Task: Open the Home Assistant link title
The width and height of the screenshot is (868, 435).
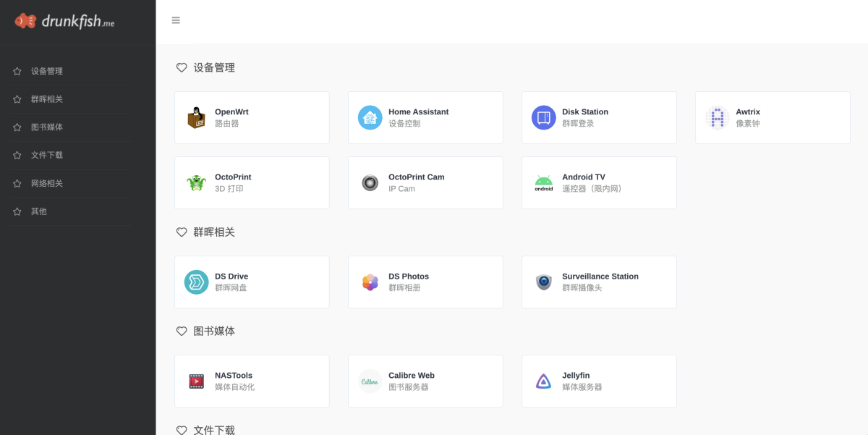Action: click(x=419, y=111)
